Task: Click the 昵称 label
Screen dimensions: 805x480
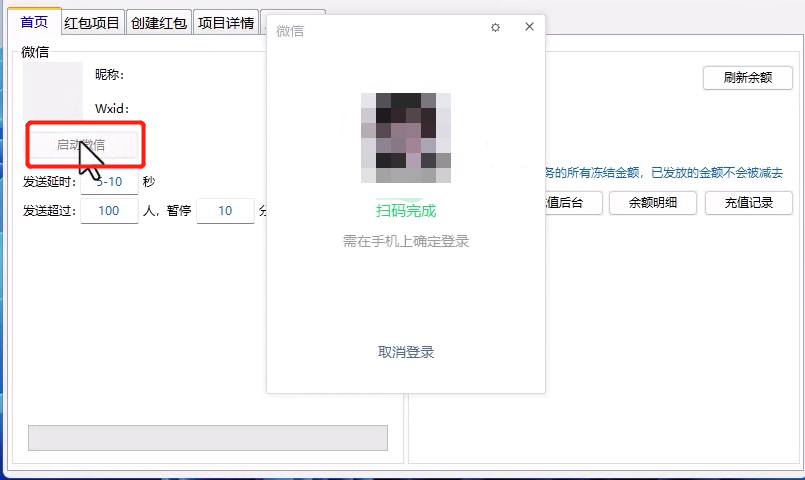Action: pyautogui.click(x=109, y=75)
